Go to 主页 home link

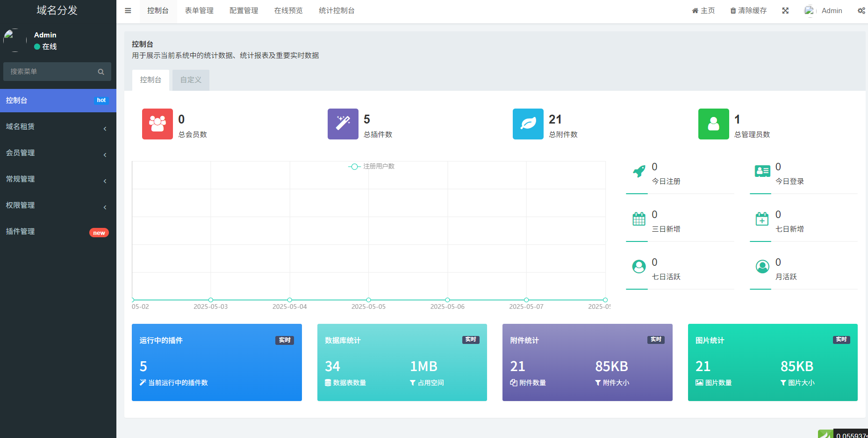coord(703,11)
